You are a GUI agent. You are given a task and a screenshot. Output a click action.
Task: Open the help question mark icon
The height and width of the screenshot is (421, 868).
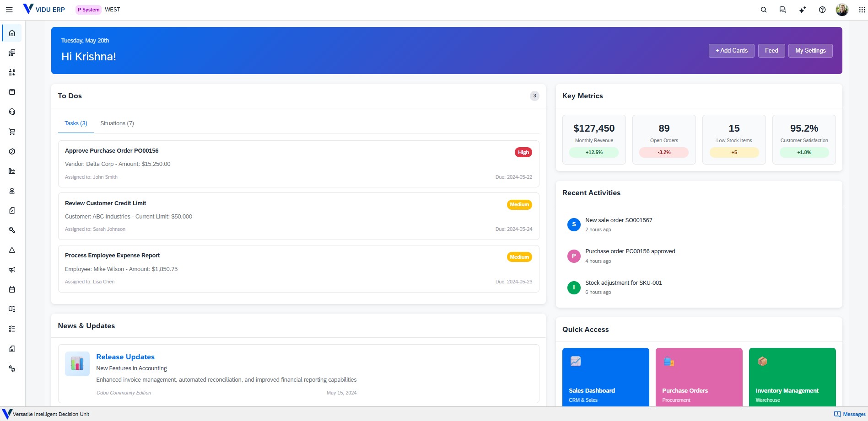click(x=822, y=10)
